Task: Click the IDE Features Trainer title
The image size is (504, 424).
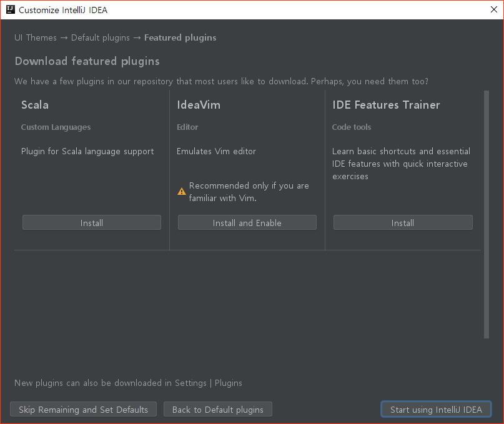Action: point(386,105)
